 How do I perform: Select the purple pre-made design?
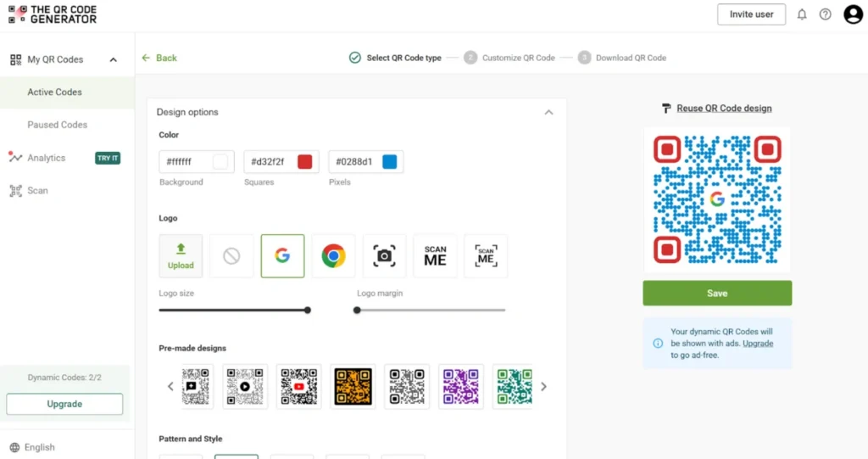coord(460,386)
